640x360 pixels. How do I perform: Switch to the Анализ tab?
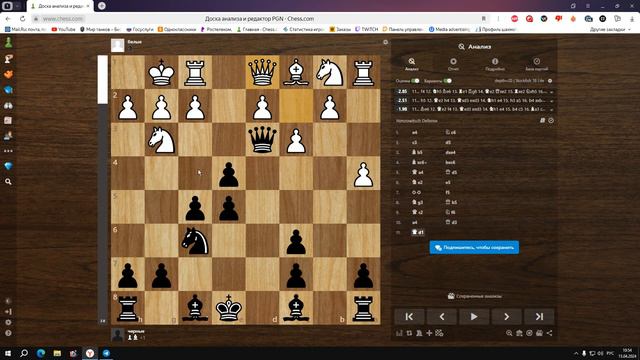pos(411,64)
